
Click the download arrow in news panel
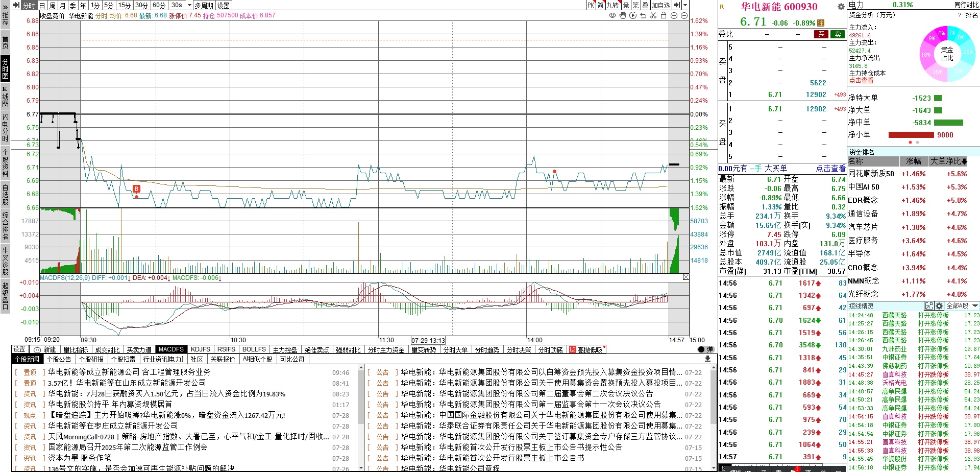click(707, 359)
